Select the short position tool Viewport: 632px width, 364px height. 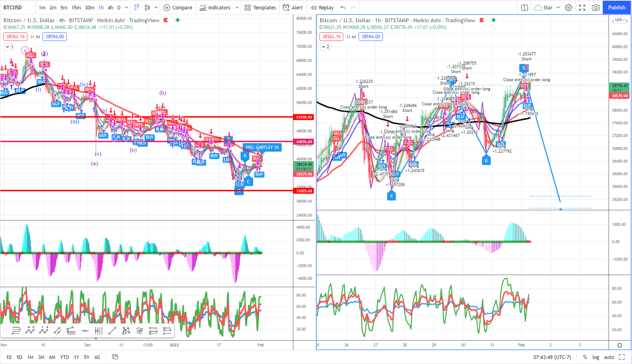pos(167,331)
